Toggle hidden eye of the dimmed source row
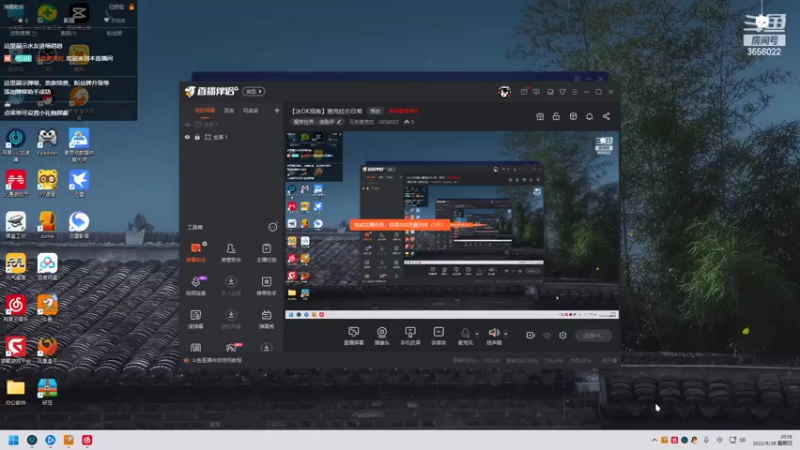Screen dimensions: 800x450 pos(187,124)
